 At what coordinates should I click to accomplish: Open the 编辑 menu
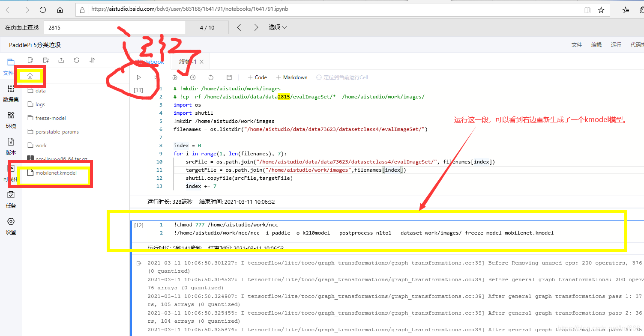point(596,45)
